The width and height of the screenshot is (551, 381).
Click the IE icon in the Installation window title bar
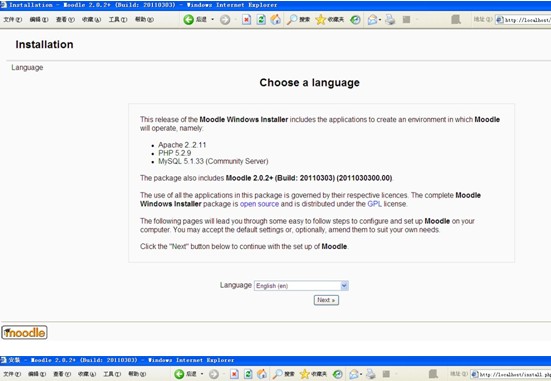click(x=4, y=5)
